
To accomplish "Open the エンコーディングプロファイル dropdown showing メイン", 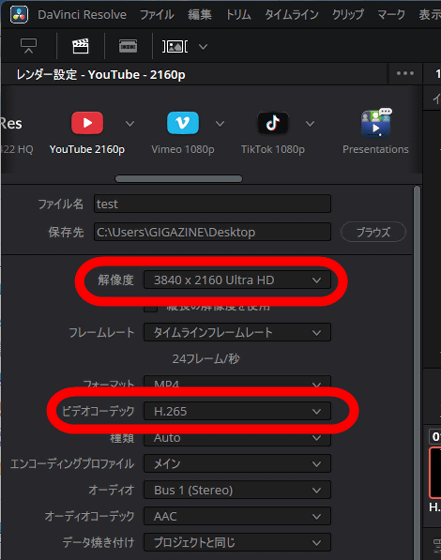I will pyautogui.click(x=237, y=464).
